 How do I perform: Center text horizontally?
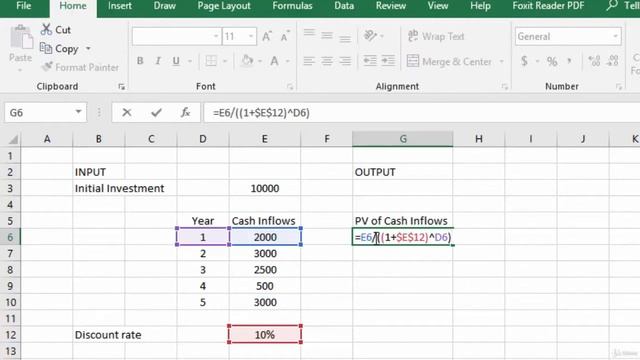[x=327, y=61]
